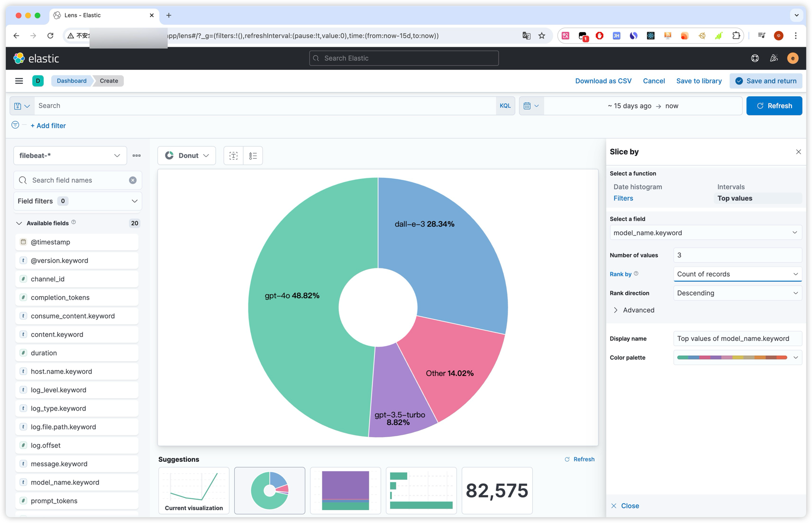
Task: Click the Create breadcrumb
Action: (109, 81)
